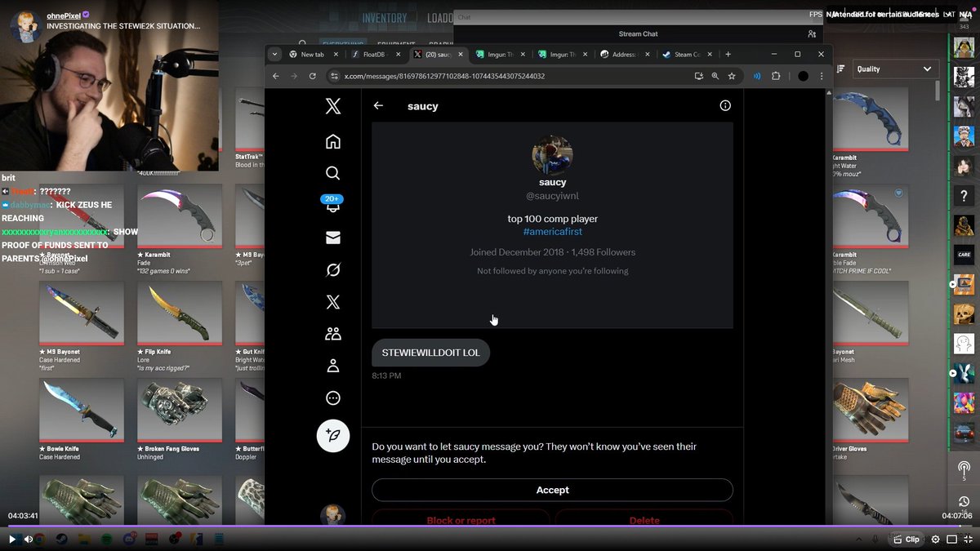The image size is (980, 551).
Task: Close the New tab browser tab
Action: click(x=336, y=55)
